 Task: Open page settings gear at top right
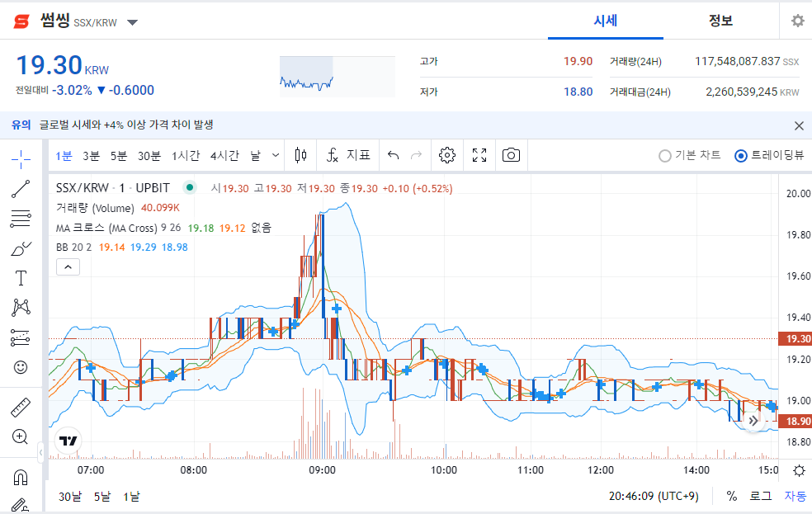(797, 21)
